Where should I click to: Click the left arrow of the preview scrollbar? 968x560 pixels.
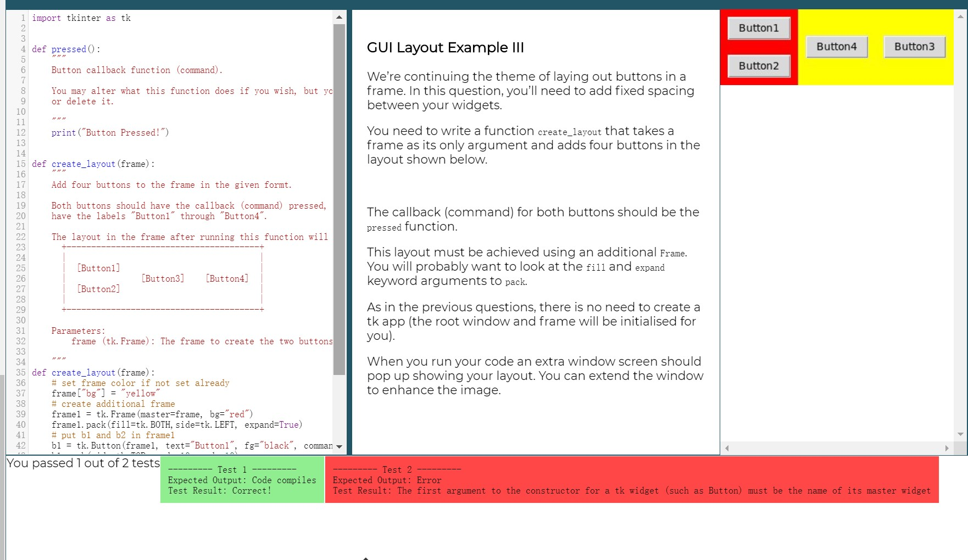coord(726,448)
